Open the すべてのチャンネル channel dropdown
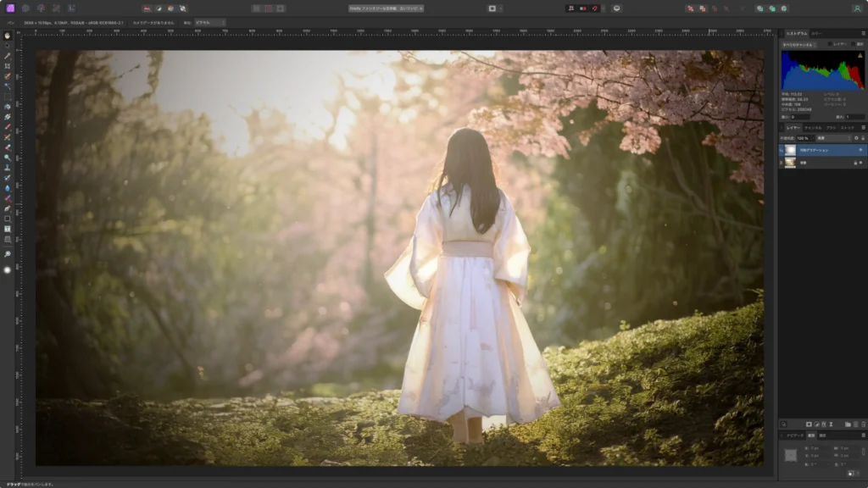This screenshot has width=868, height=488. pos(798,44)
